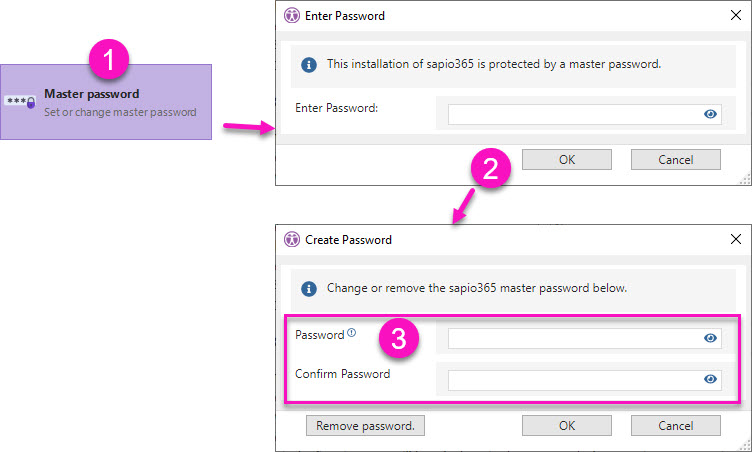Viewport: 752px width, 452px height.
Task: Reveal the Confirm Password field text
Action: 710,380
